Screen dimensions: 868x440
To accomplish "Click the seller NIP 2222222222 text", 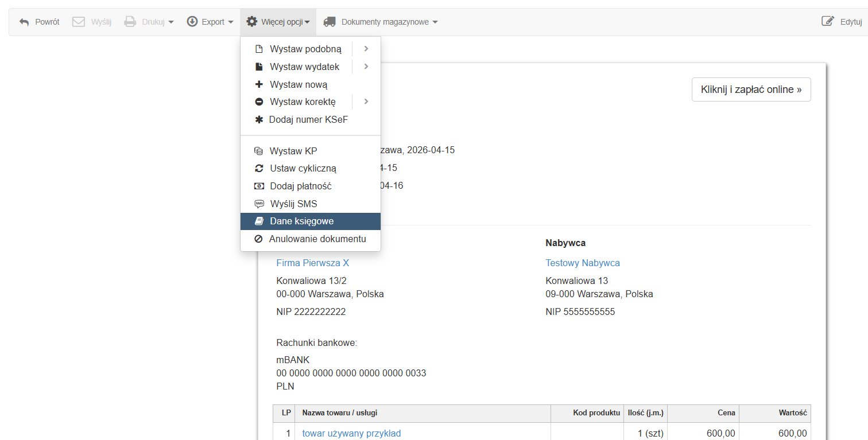I will [311, 312].
